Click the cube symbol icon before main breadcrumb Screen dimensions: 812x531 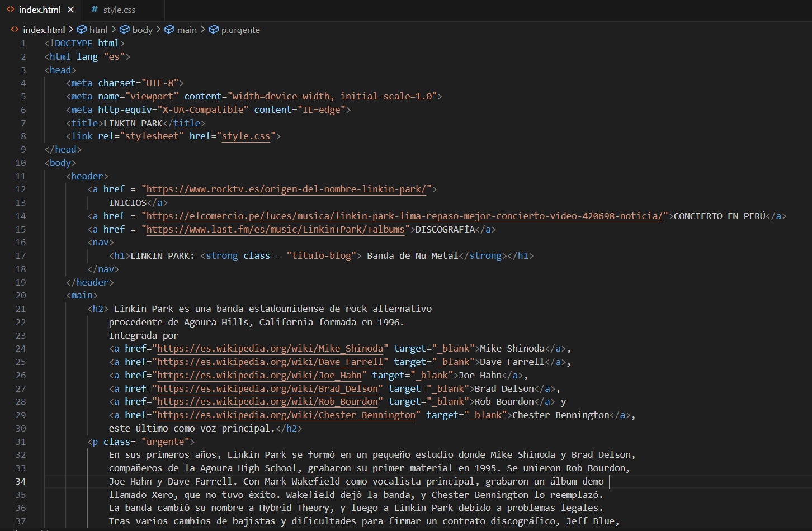169,30
